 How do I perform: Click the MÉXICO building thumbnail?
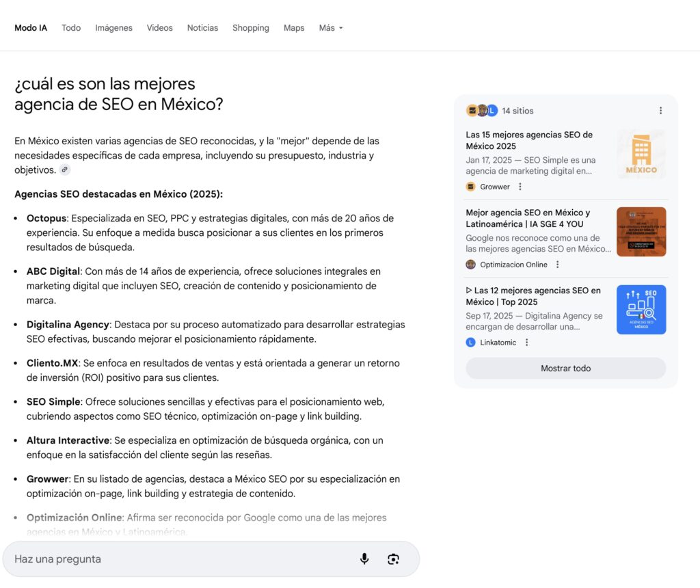(x=641, y=154)
